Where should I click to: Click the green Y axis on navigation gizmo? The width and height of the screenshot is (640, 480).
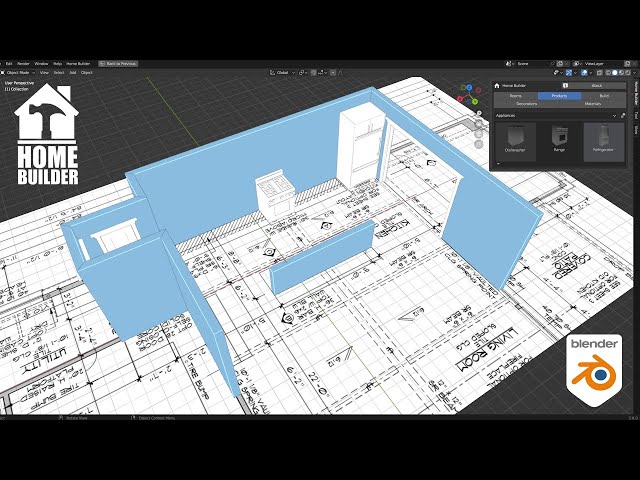pos(475,101)
